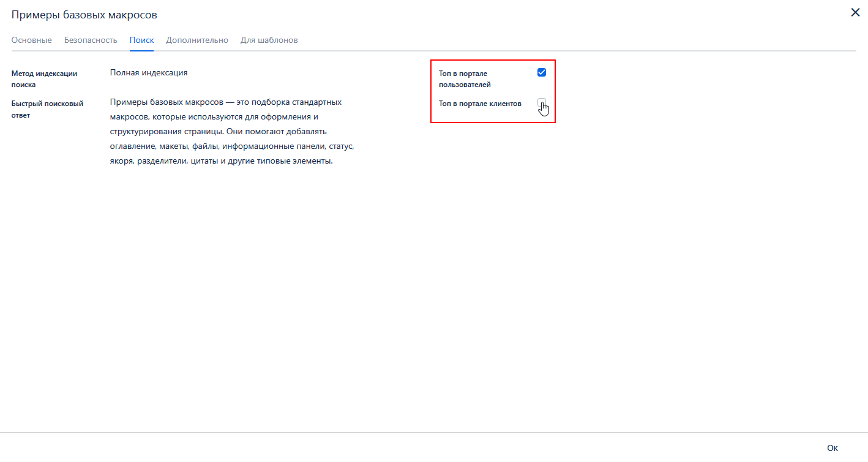868x462 pixels.
Task: Click the Топ в портале пользователей label text
Action: coord(465,79)
